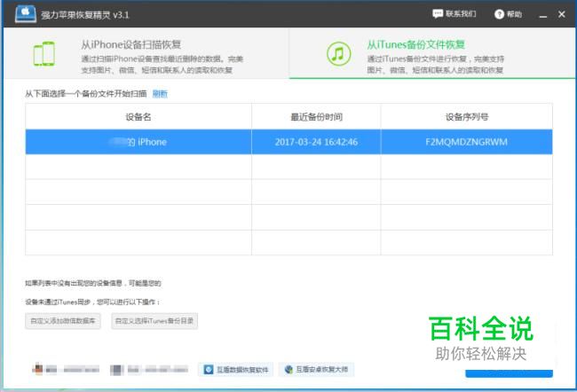Viewport: 577px width, 392px height.
Task: Minimize the recovery app window
Action: pyautogui.click(x=542, y=15)
